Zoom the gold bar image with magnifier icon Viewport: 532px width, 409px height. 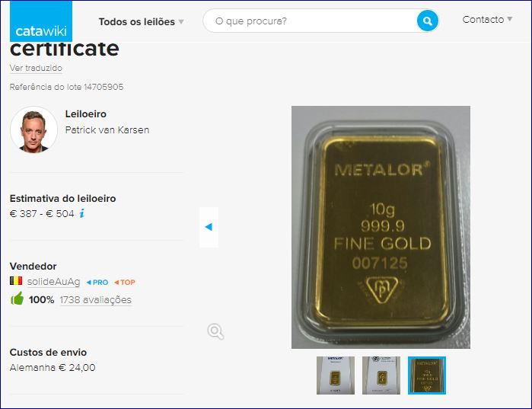[x=215, y=331]
